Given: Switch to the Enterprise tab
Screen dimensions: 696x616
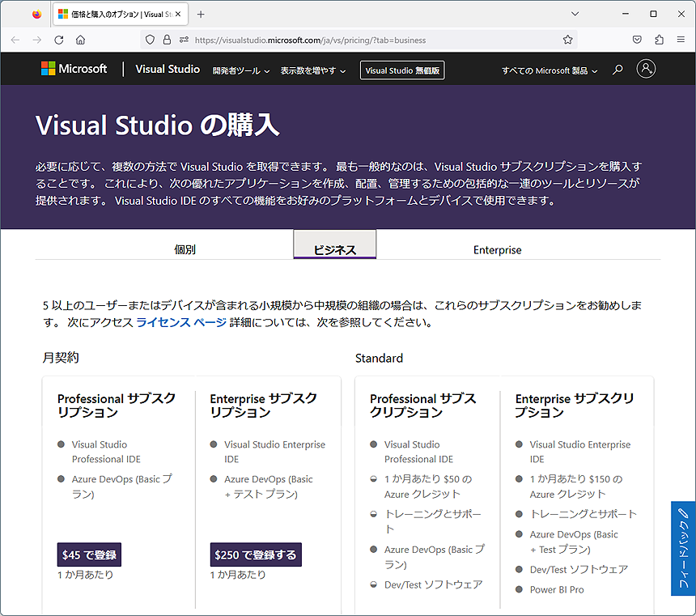Looking at the screenshot, I should (x=497, y=249).
